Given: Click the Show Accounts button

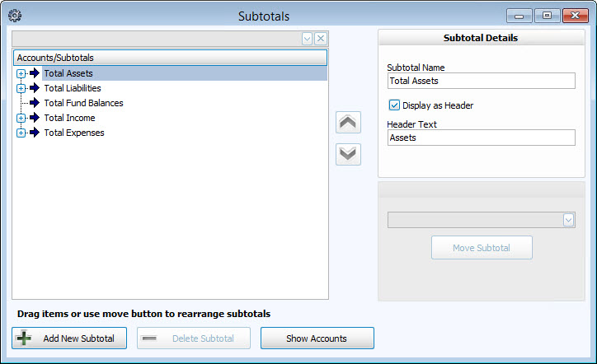Looking at the screenshot, I should (317, 338).
